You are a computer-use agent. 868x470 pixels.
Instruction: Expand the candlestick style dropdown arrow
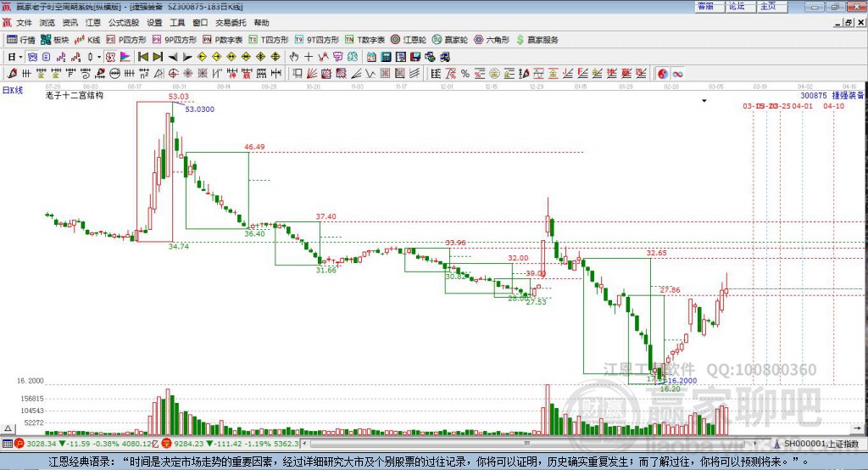99,57
